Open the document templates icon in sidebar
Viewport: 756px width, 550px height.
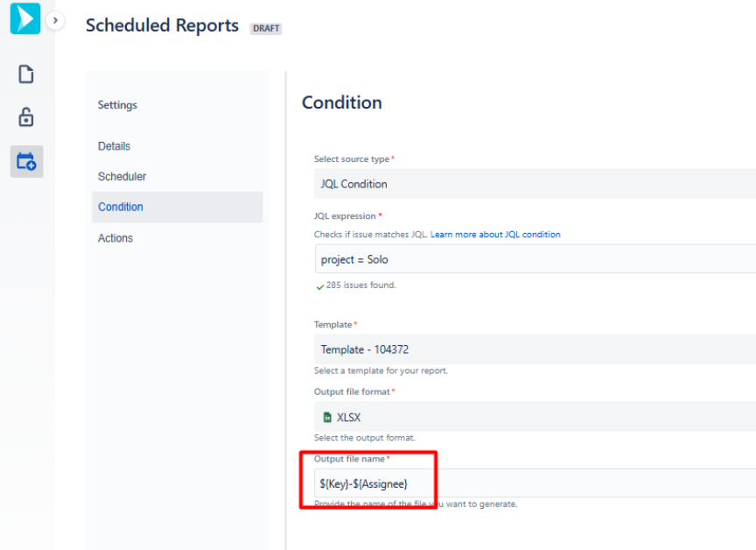(26, 74)
